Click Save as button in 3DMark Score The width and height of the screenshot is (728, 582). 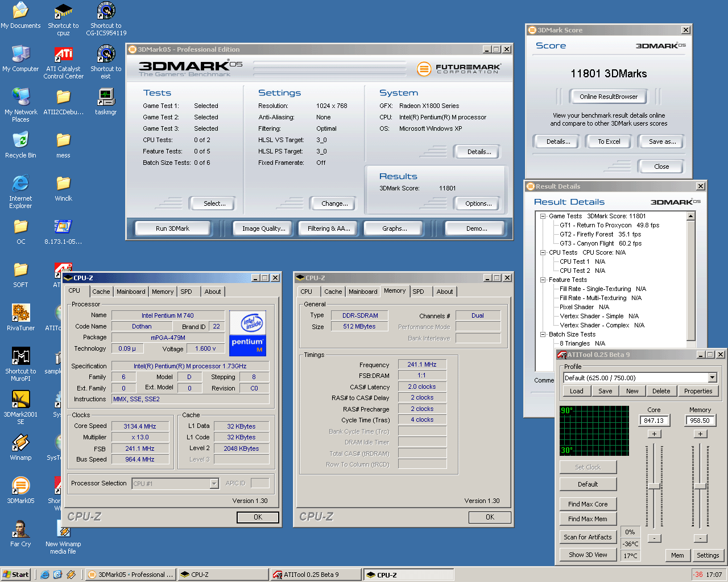[662, 142]
